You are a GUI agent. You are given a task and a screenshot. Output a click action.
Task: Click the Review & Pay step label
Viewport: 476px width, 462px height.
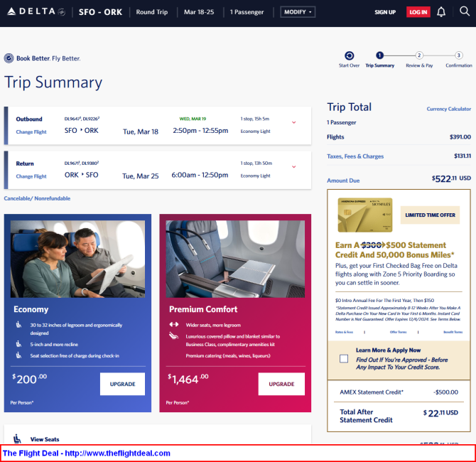tap(419, 65)
